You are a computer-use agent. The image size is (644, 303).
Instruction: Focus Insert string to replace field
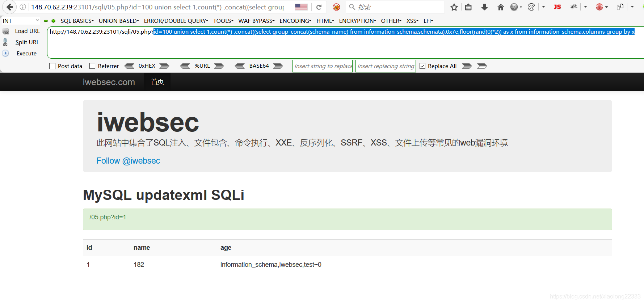[x=323, y=66]
